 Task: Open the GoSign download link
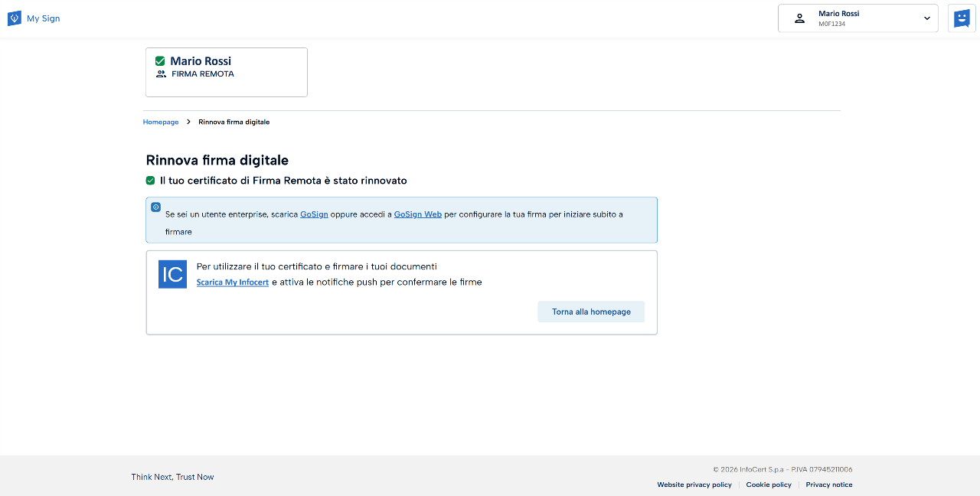(x=314, y=214)
